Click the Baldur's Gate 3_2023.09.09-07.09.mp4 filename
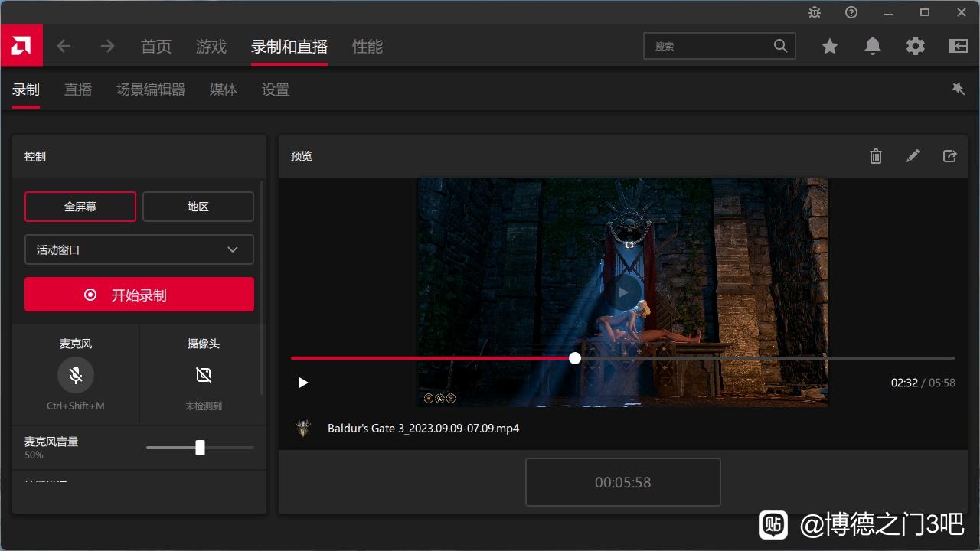The width and height of the screenshot is (980, 551). 423,429
